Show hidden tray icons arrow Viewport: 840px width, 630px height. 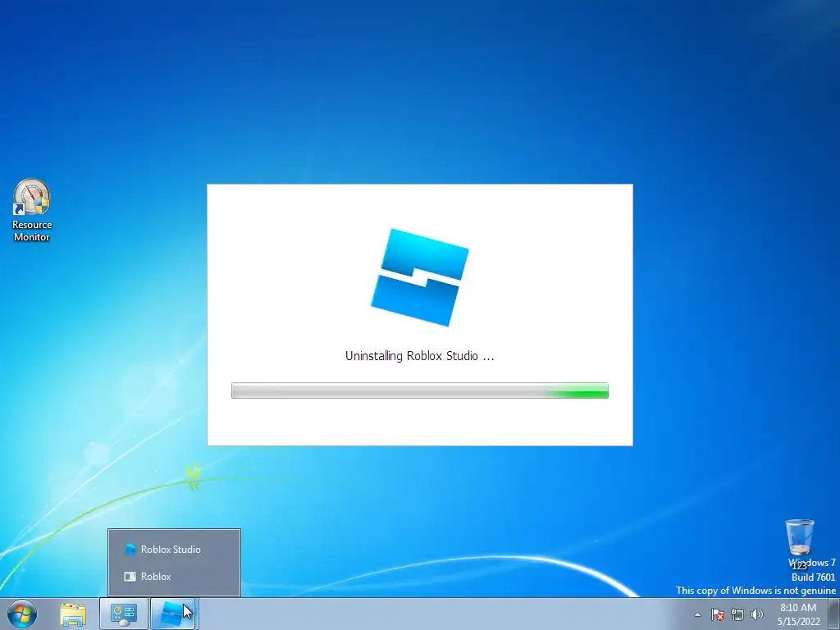click(697, 614)
